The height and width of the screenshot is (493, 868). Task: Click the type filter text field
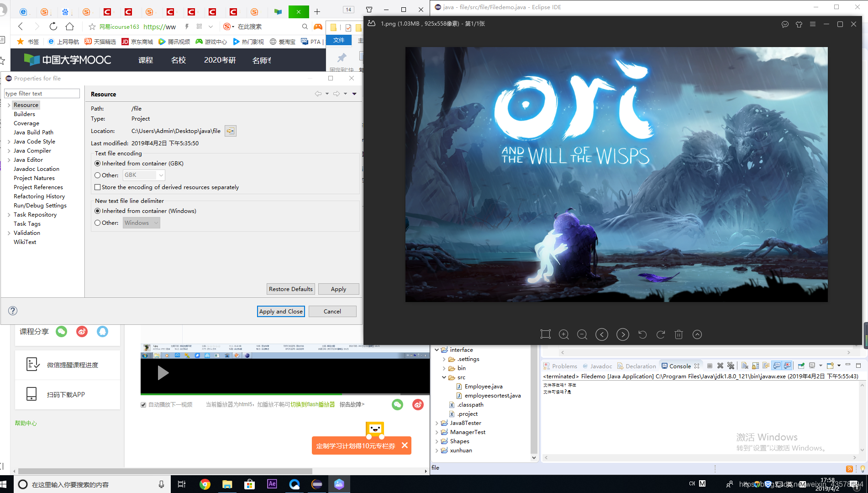pyautogui.click(x=42, y=94)
